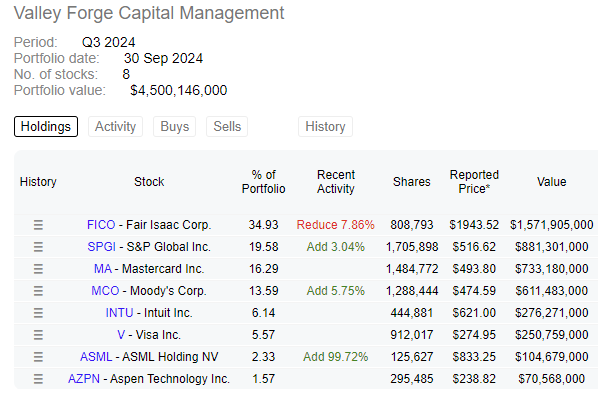This screenshot has height=394, width=605.
Task: Open the Sells tab
Action: coord(227,127)
